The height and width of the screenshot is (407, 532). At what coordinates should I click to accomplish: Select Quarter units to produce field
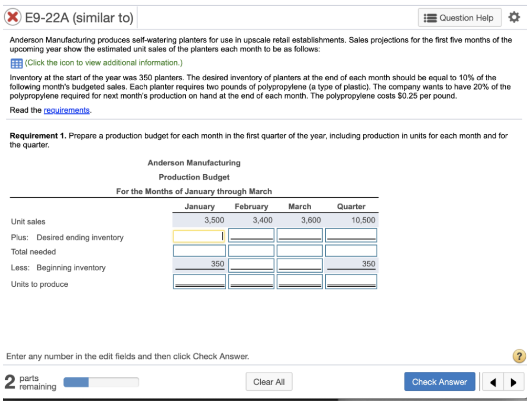click(351, 282)
